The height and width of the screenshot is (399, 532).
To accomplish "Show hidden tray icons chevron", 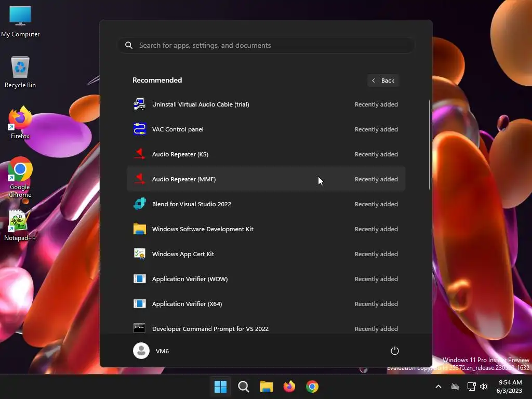I will click(x=438, y=387).
